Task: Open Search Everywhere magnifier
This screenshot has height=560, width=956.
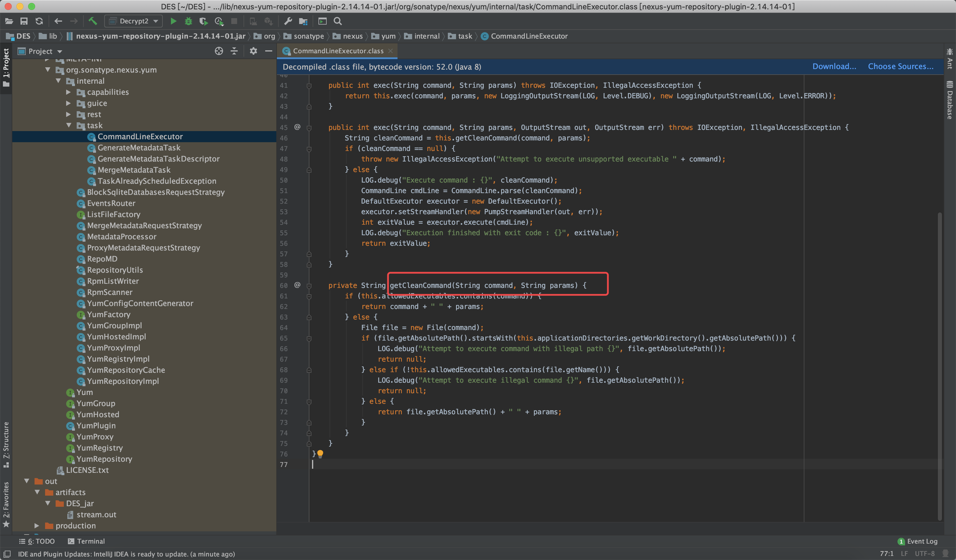Action: 337,21
